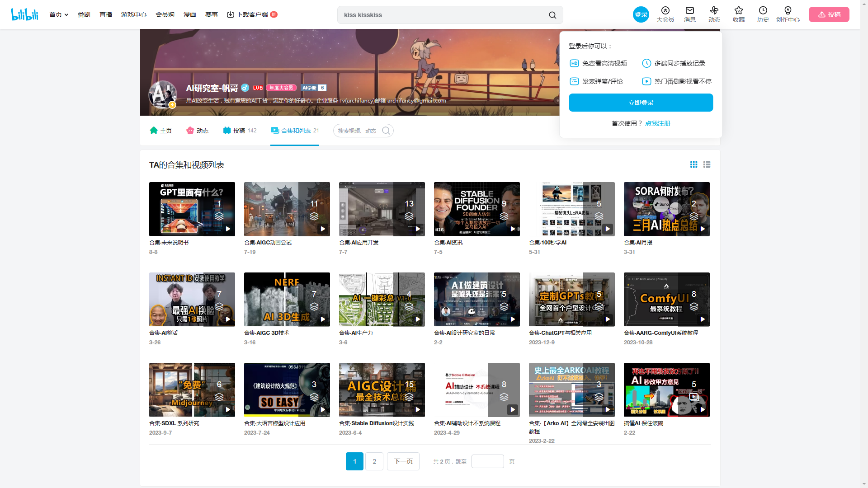Click the 合集·AI设计研究室的日常 title
The image size is (868, 488).
tap(464, 333)
